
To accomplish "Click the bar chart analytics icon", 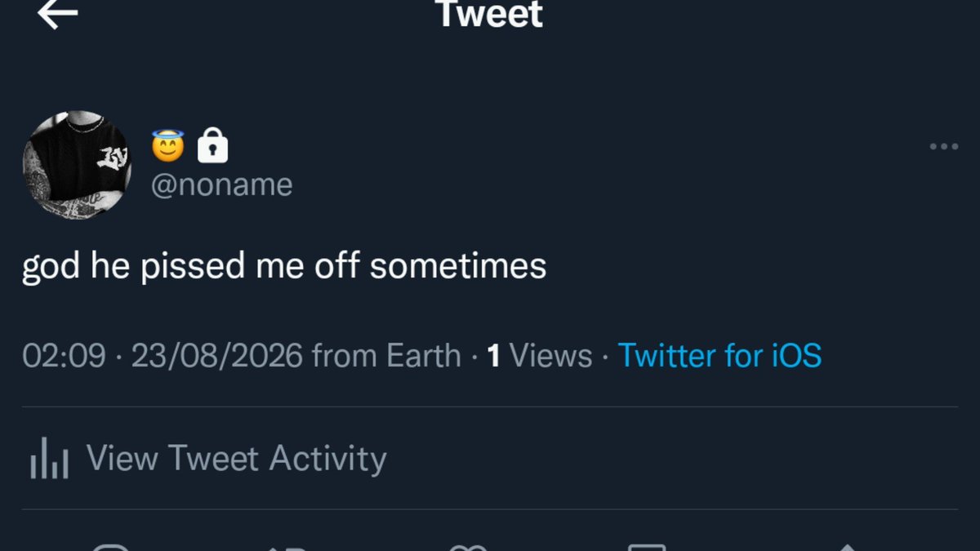I will click(x=49, y=460).
